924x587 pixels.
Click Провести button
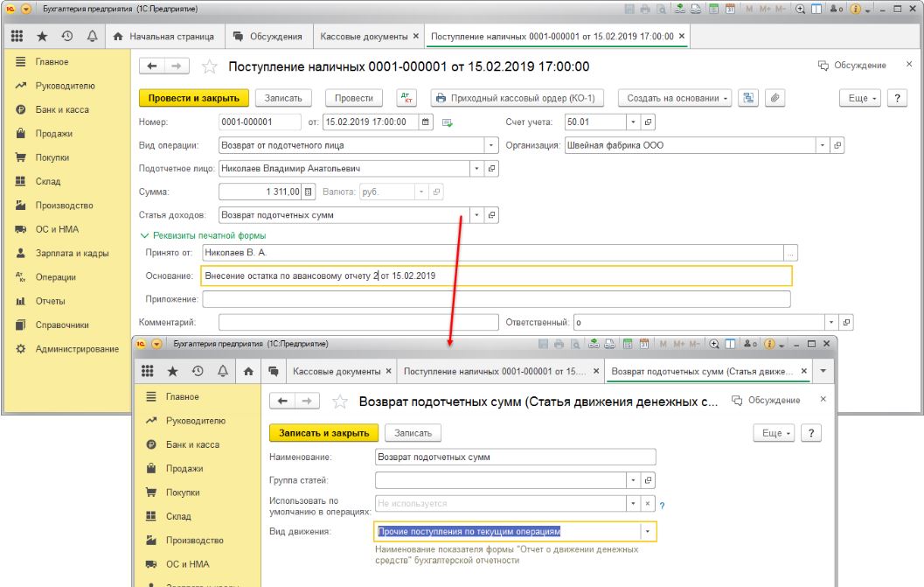tap(353, 98)
